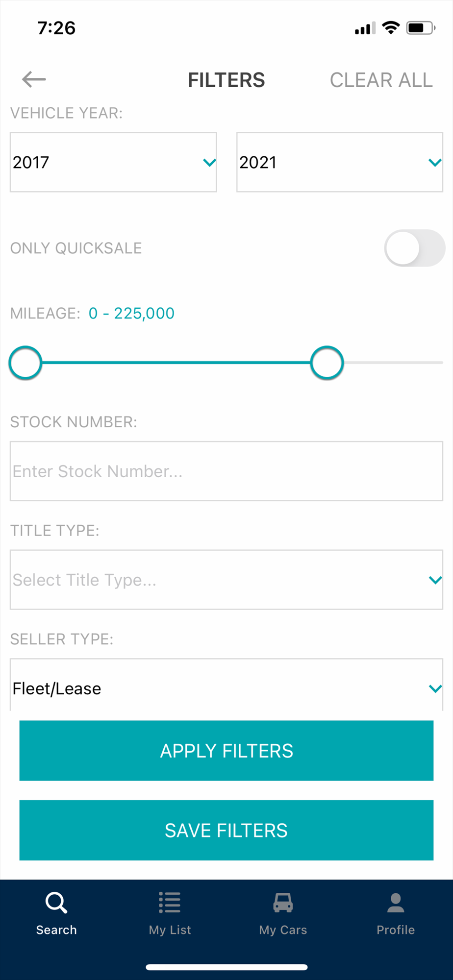The image size is (453, 980).
Task: Open Profile via person icon
Action: coord(396,902)
